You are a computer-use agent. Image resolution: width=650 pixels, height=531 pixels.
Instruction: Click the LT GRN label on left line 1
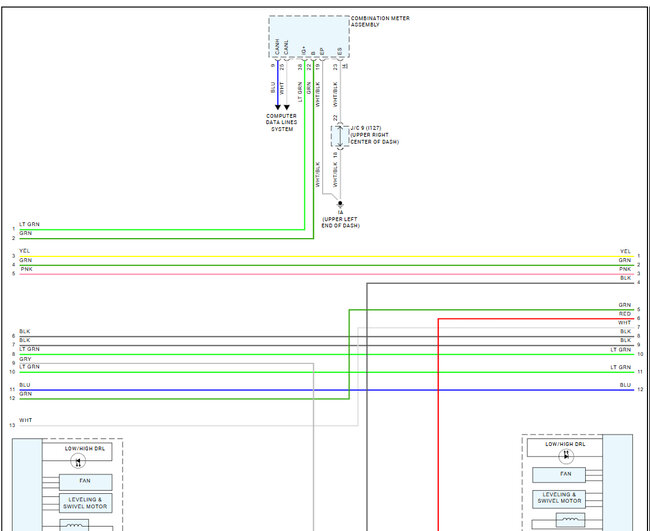tap(29, 224)
